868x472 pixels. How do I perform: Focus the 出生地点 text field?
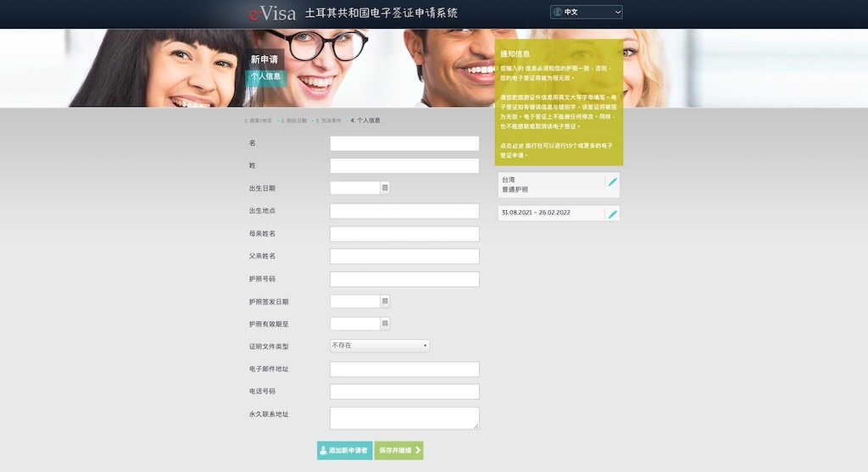pos(404,211)
